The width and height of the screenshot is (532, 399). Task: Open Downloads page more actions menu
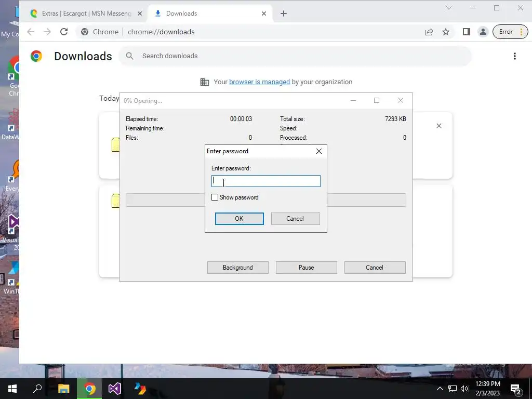point(515,56)
